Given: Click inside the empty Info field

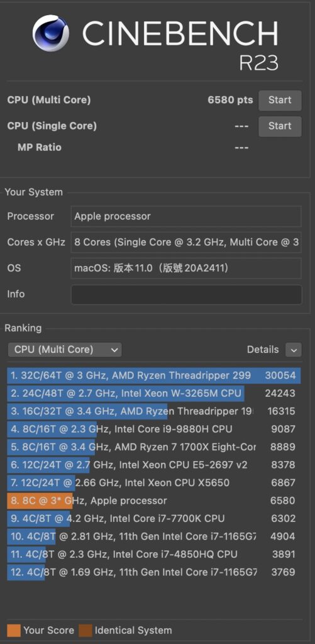Looking at the screenshot, I should (187, 294).
